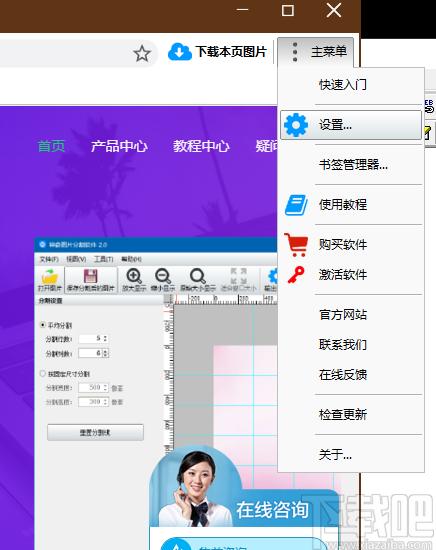Select 激活软件 menu item

coord(343,274)
